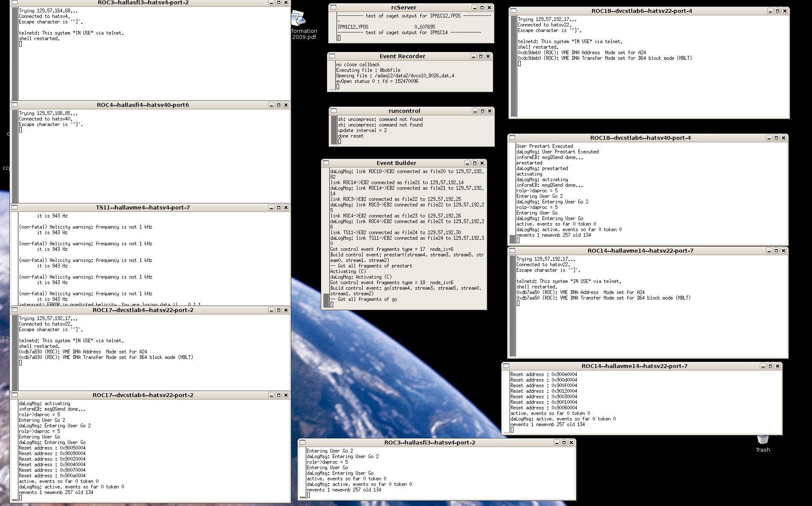The image size is (812, 506).
Task: Select the ROC4--hallasfi4--hatsv40-port6 title bar
Action: coord(143,105)
